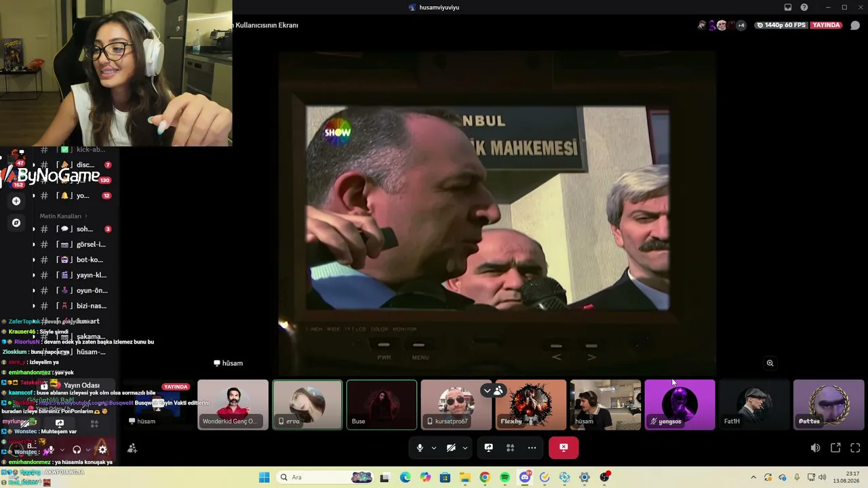Select Flexby participant tile
Screen dimensions: 868x488
click(531, 405)
